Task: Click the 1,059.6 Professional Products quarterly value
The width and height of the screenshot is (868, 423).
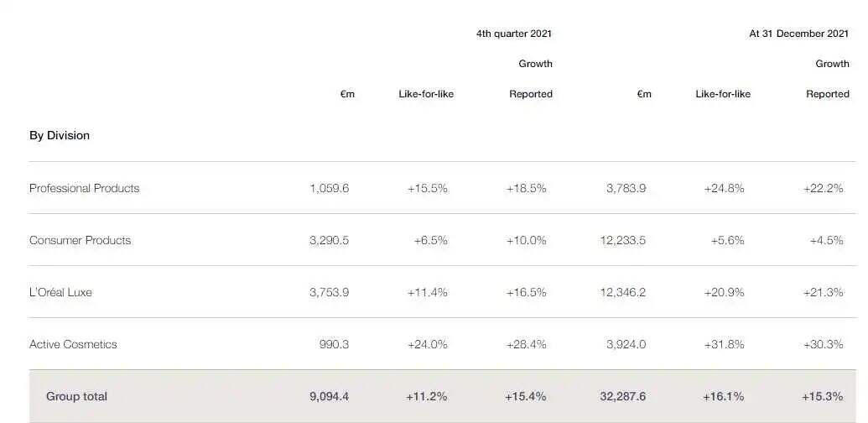Action: click(x=330, y=188)
